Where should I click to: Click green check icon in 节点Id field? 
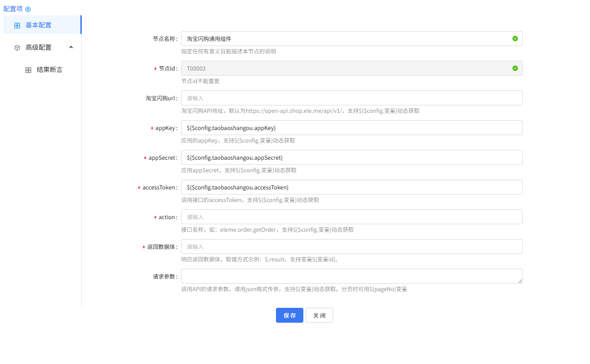515,68
